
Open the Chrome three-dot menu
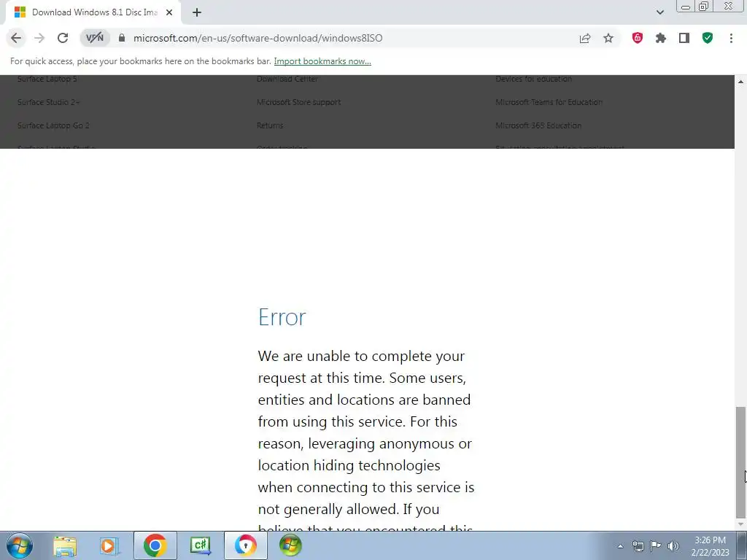731,38
